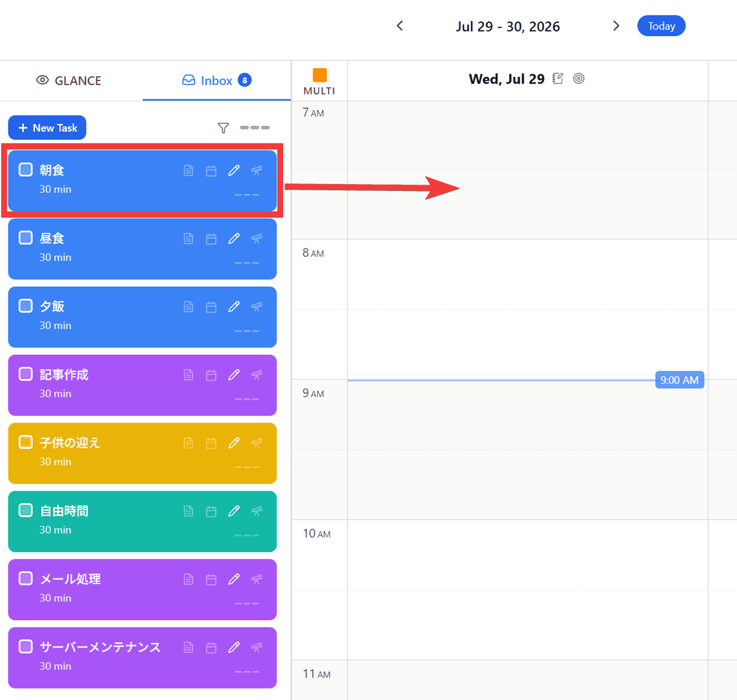Image resolution: width=737 pixels, height=700 pixels.
Task: Click calendar icon on 記事作成 task
Action: tap(211, 375)
